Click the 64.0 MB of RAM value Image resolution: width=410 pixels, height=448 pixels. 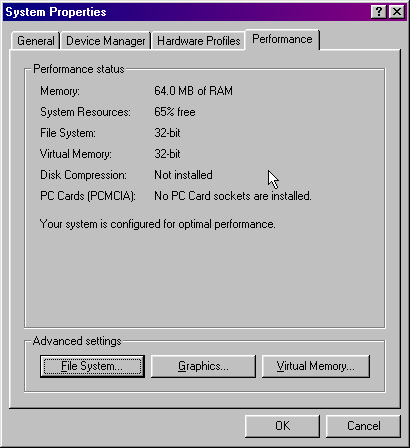pyautogui.click(x=193, y=91)
